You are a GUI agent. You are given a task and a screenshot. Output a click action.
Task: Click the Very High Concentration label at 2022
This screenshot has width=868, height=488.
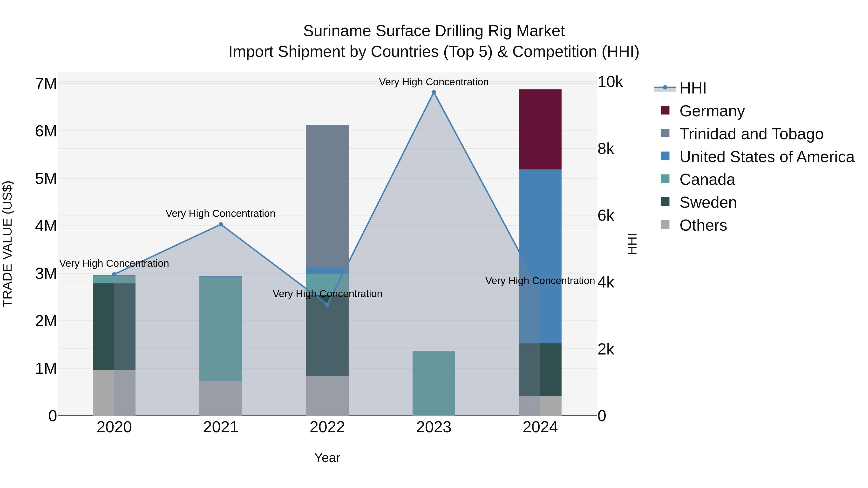(327, 294)
